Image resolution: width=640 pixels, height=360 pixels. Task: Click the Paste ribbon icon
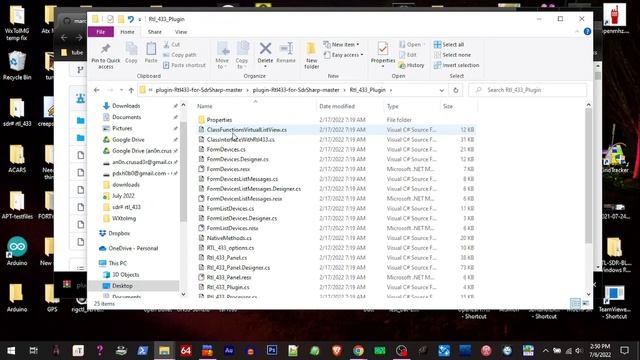coord(151,49)
